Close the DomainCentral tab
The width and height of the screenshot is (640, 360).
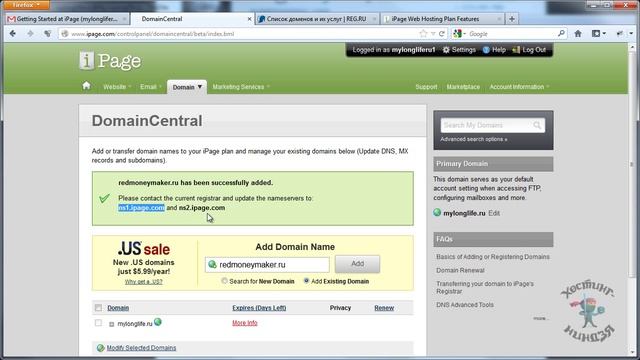[249, 19]
